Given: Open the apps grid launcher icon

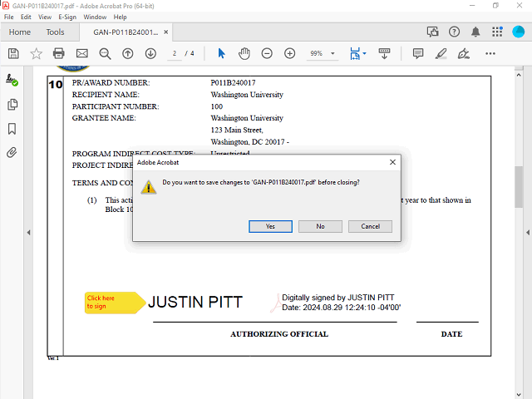Looking at the screenshot, I should click(497, 32).
